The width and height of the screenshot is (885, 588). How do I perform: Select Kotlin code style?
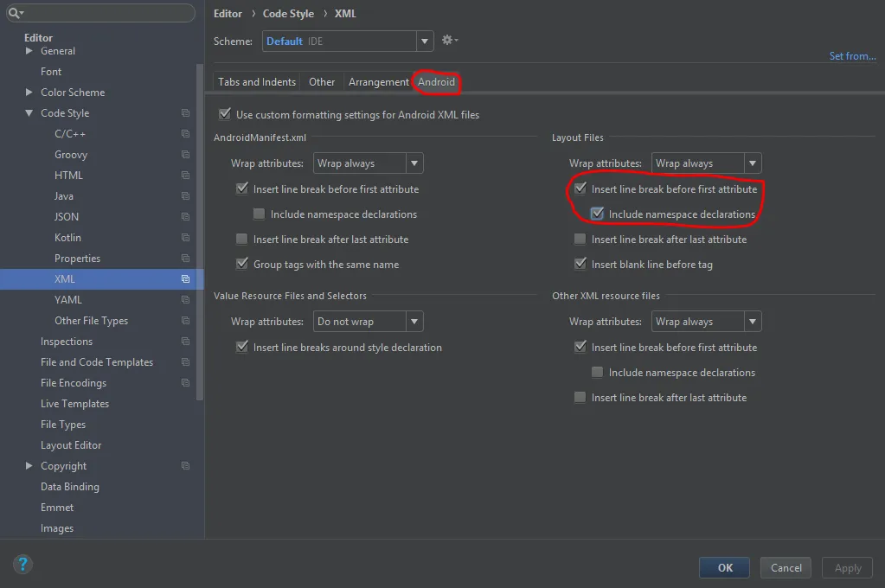[67, 238]
